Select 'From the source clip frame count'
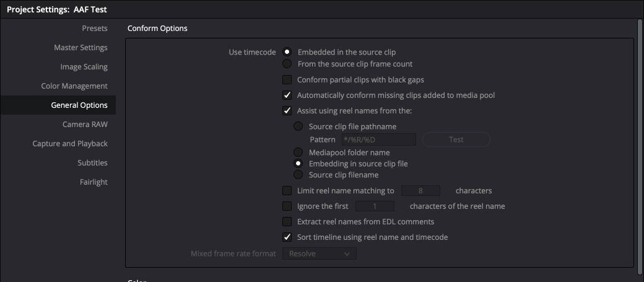The image size is (644, 282). (287, 64)
